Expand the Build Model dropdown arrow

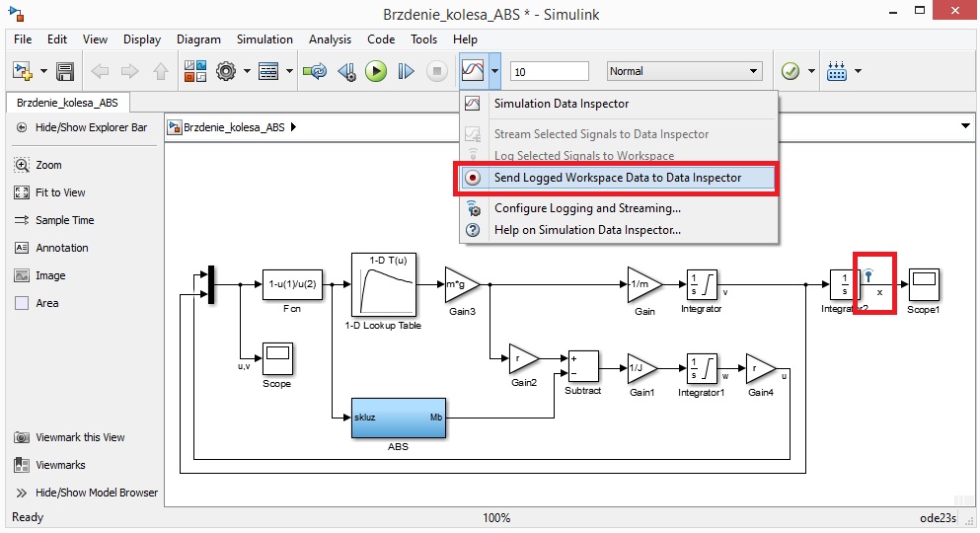pos(858,71)
